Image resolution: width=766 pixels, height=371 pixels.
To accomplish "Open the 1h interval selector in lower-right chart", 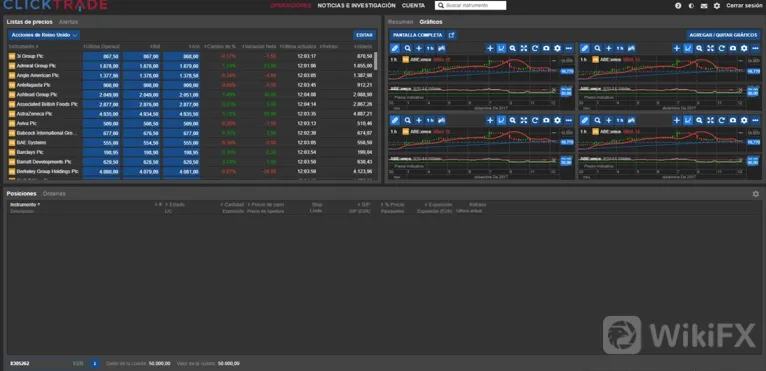I will 619,120.
